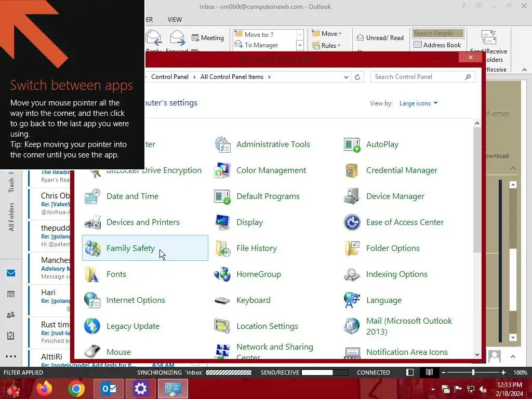Open the Language icon

pos(352,300)
